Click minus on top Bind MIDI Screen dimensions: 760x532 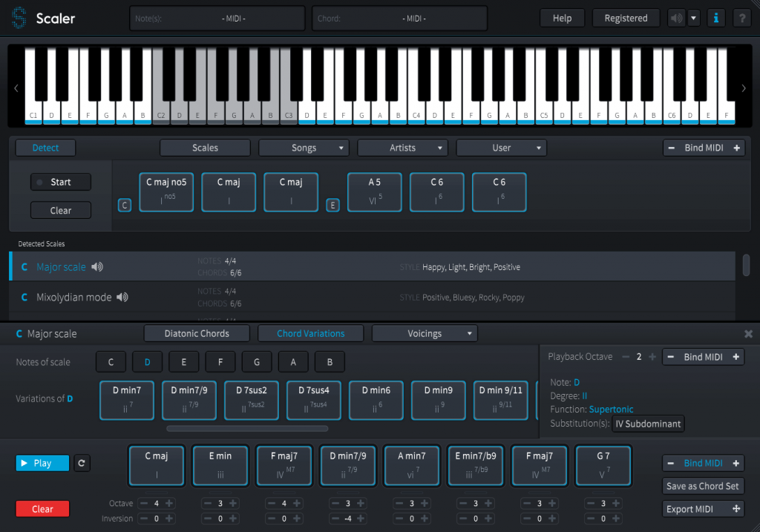[x=671, y=148]
